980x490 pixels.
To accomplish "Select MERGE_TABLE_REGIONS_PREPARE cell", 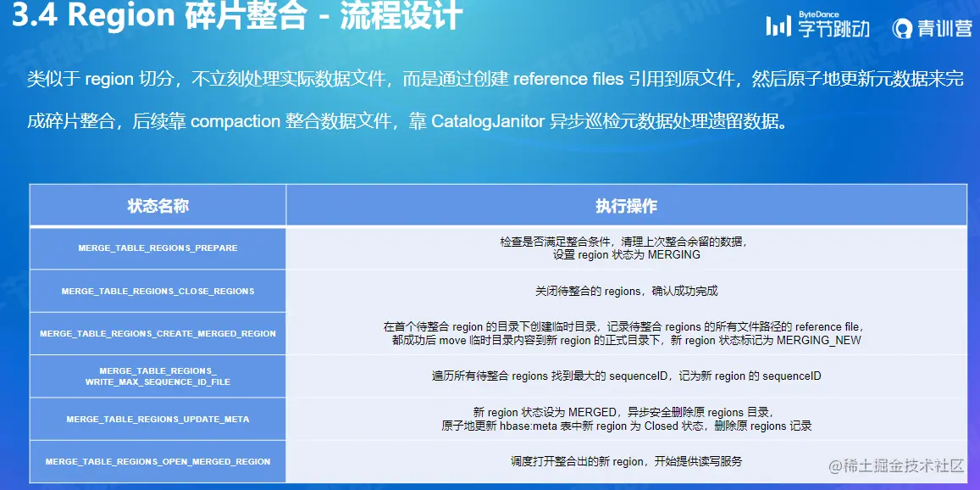I will [x=158, y=248].
